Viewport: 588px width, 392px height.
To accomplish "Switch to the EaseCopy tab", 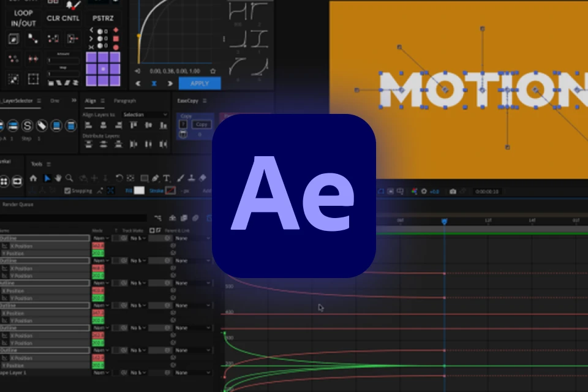I will [187, 101].
